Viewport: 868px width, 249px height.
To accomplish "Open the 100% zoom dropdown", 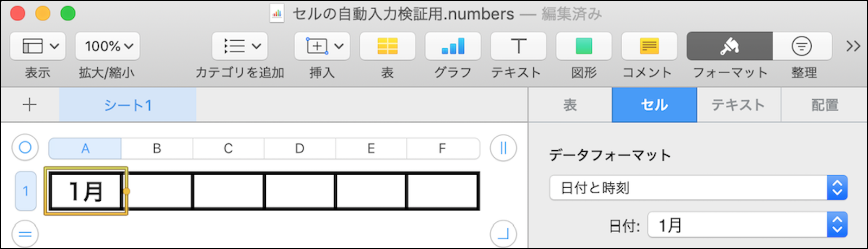I will tap(107, 46).
